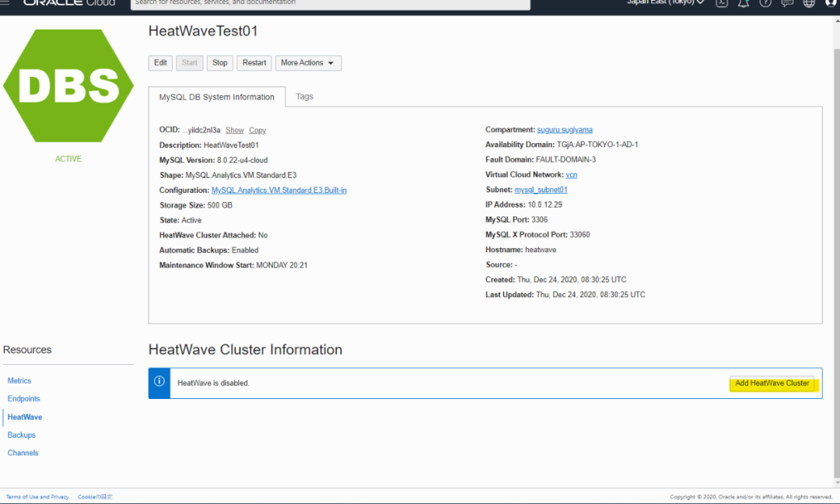Screen dimensions: 840x504
Task: Copy the OCID
Action: point(257,130)
